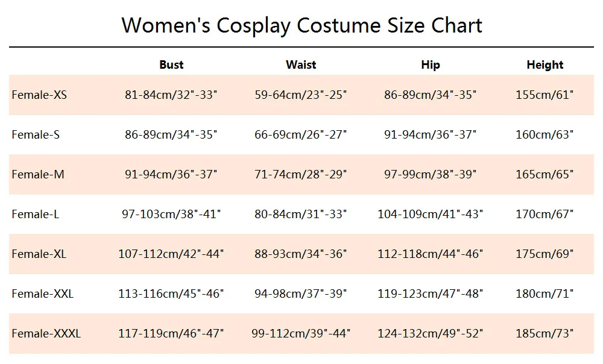Select the 66-69cm waist value for S
This screenshot has height=364, width=603.
pos(300,134)
